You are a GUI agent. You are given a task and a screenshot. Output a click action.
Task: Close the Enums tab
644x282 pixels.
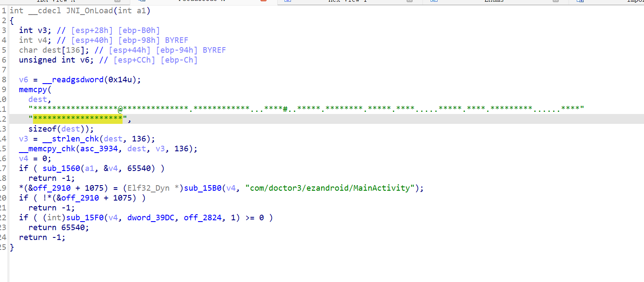[x=556, y=1]
